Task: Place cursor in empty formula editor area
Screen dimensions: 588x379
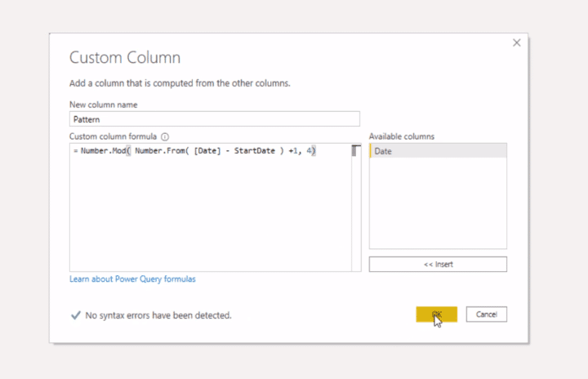Action: click(x=210, y=214)
